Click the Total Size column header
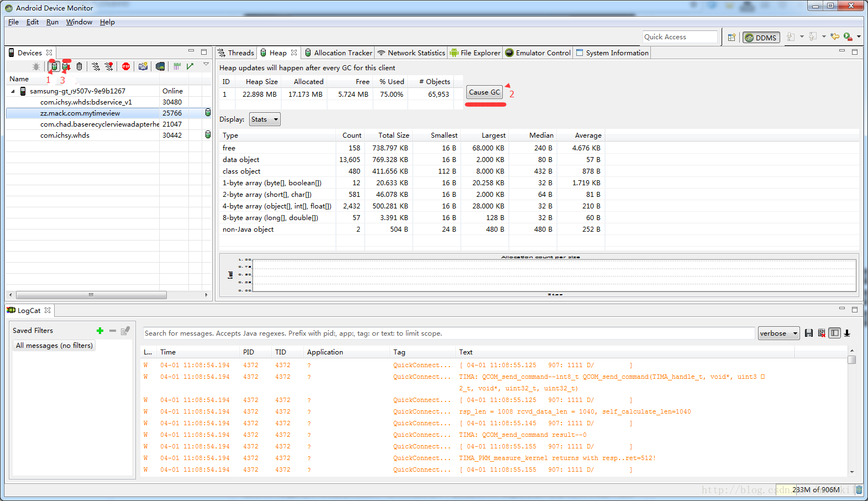 389,135
